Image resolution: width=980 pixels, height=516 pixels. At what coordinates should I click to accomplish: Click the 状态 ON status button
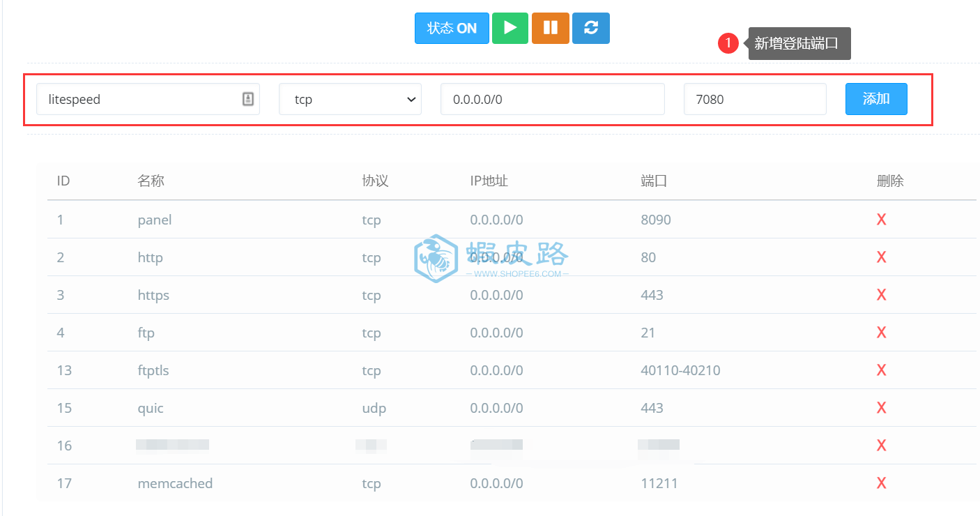(x=452, y=28)
